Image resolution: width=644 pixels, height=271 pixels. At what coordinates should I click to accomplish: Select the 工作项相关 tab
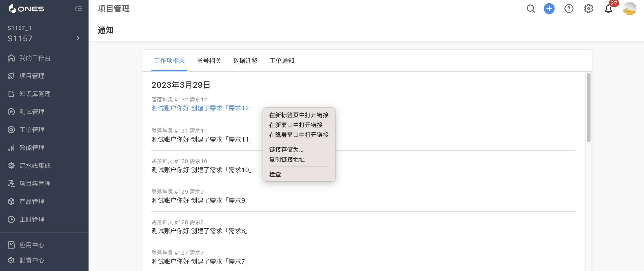click(169, 61)
